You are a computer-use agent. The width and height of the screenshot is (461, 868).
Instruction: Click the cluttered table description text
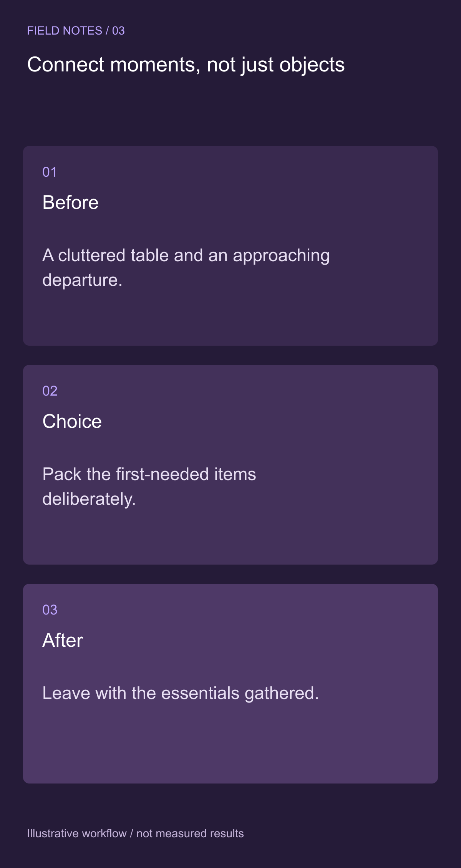tap(186, 268)
